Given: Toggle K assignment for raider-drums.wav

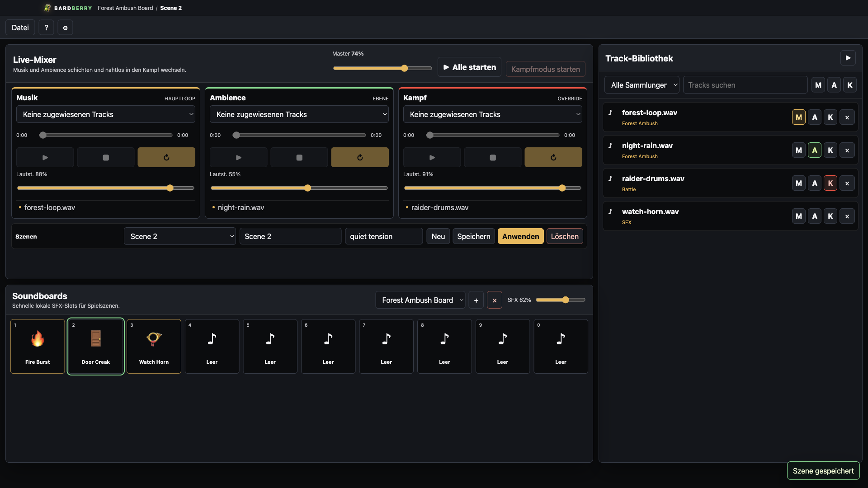Looking at the screenshot, I should [830, 183].
